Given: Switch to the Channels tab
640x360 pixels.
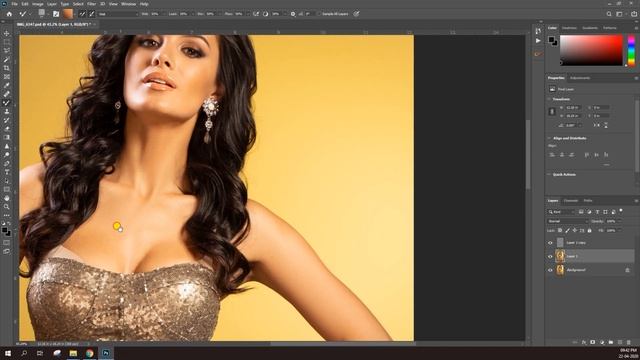Looking at the screenshot, I should (x=571, y=200).
